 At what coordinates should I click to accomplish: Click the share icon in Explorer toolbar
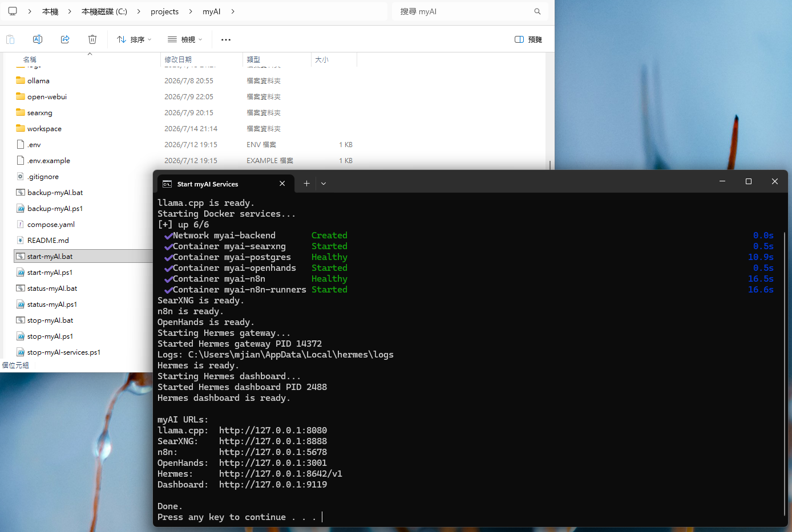click(65, 39)
